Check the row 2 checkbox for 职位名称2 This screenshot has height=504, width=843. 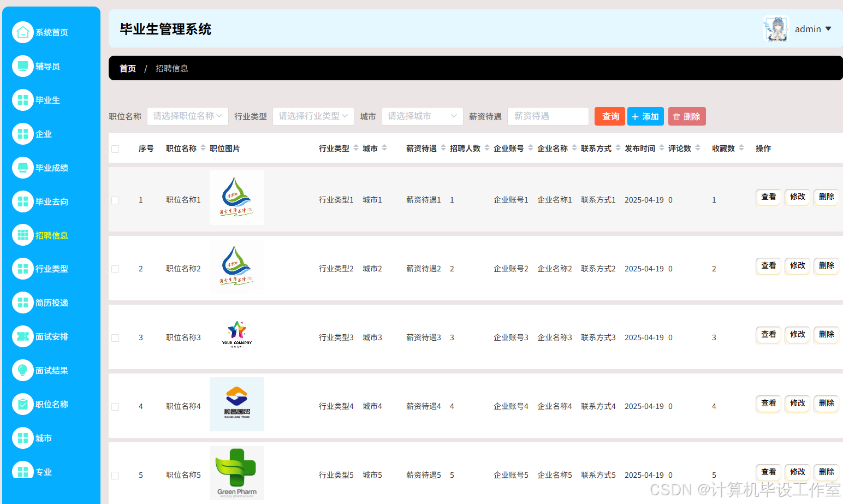(x=115, y=269)
